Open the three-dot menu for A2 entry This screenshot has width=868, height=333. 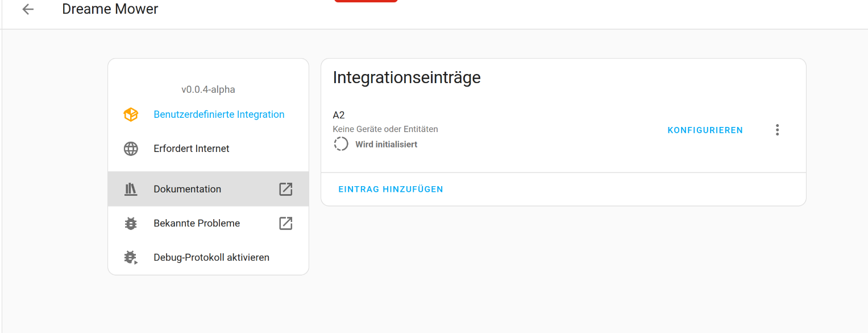pos(778,130)
